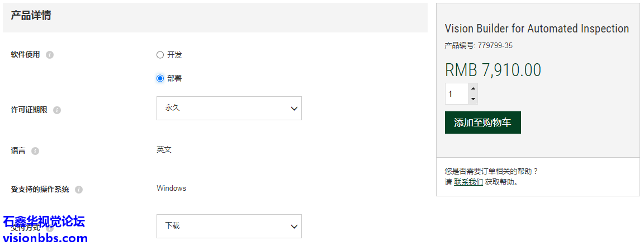Click the Vision Builder for Automated Inspection title
Screen dimensions: 644x245
pyautogui.click(x=537, y=29)
